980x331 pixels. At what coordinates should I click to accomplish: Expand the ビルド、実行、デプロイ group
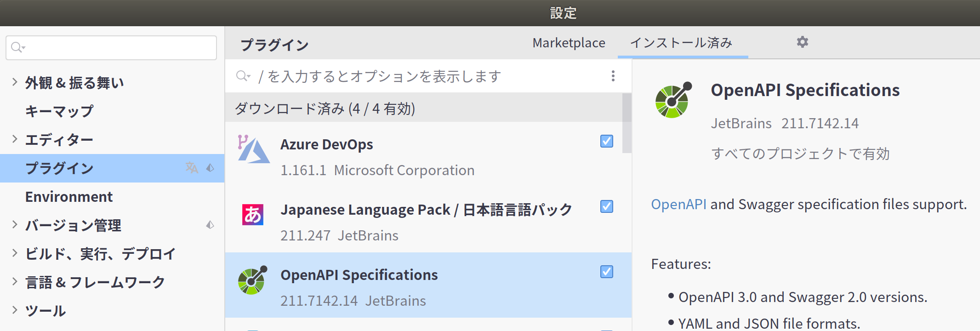click(x=15, y=253)
